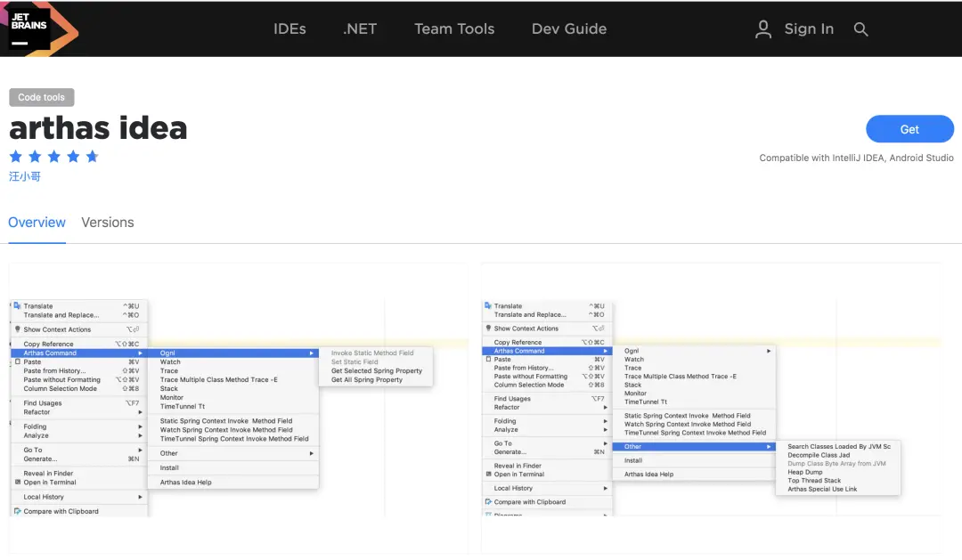
Task: Open the Dev Guide menu
Action: tap(568, 28)
